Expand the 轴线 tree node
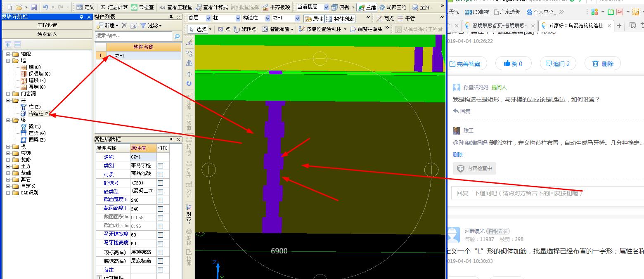Screen dimensions: 644x279 (x=8, y=54)
